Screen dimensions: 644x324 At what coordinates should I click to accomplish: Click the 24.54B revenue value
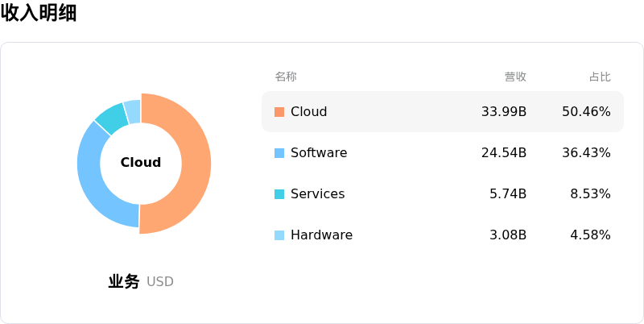click(504, 152)
